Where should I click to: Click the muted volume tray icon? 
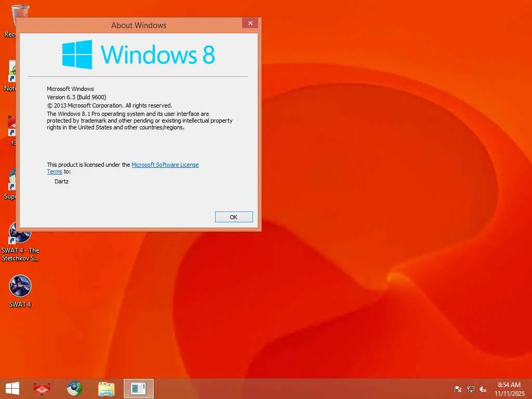pyautogui.click(x=483, y=389)
